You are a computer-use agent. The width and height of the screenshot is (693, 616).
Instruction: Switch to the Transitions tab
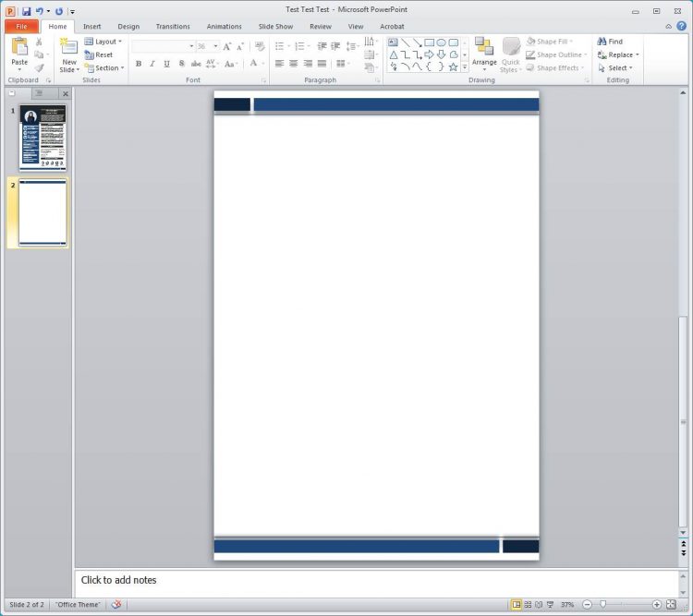tap(173, 27)
